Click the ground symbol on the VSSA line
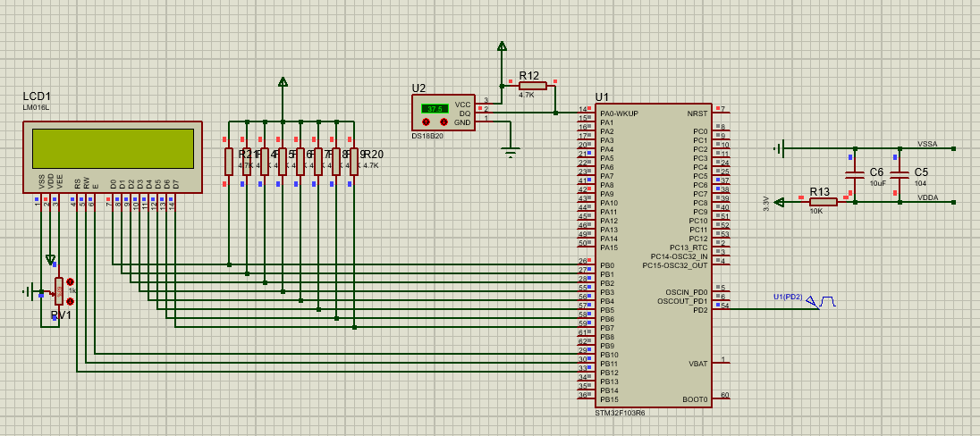The width and height of the screenshot is (980, 436). [x=779, y=148]
